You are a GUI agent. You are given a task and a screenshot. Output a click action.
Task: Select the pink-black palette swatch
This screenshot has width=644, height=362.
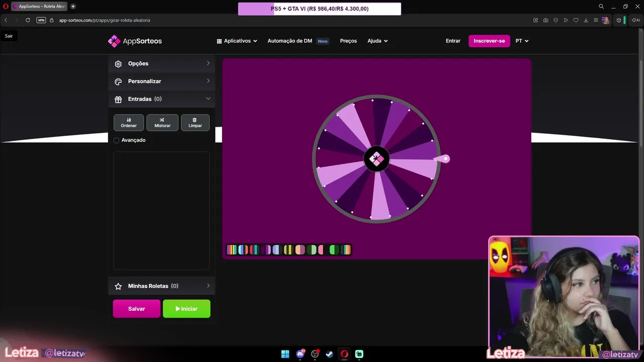coord(323,250)
